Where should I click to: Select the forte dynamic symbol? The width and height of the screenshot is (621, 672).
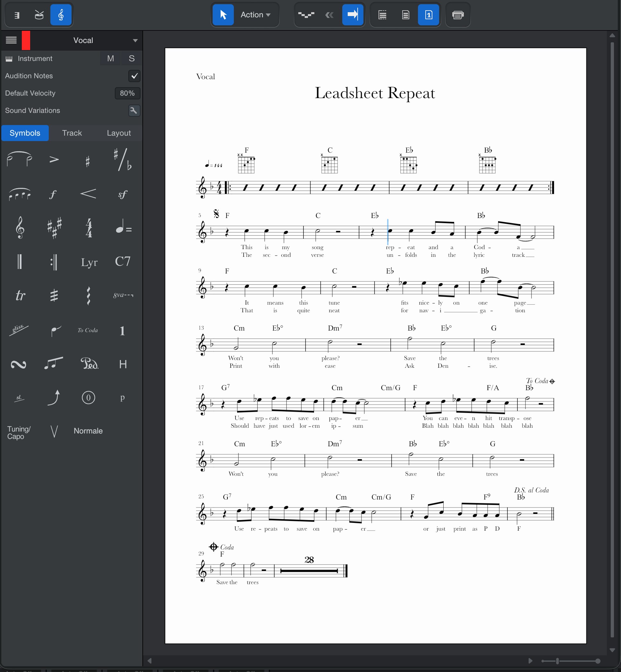53,194
